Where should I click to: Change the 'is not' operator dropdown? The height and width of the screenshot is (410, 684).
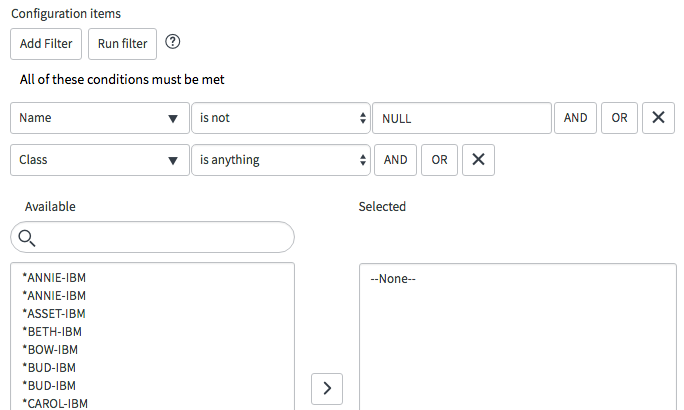[x=281, y=118]
